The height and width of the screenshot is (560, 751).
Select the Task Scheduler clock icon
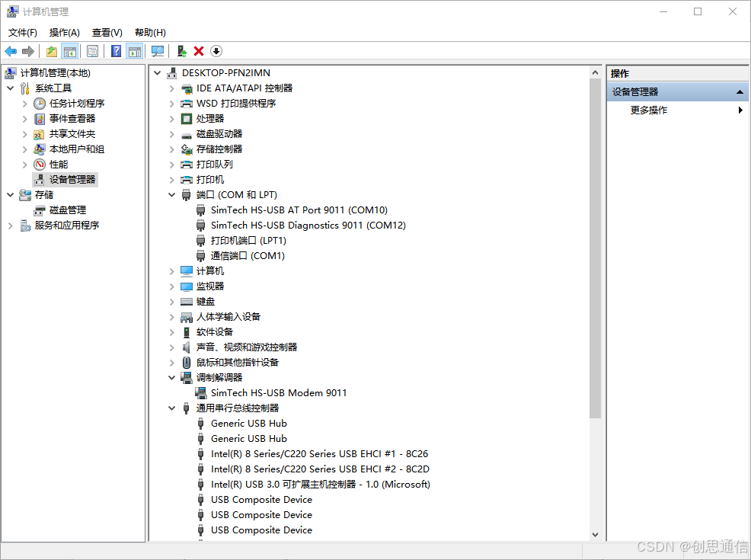pos(40,104)
